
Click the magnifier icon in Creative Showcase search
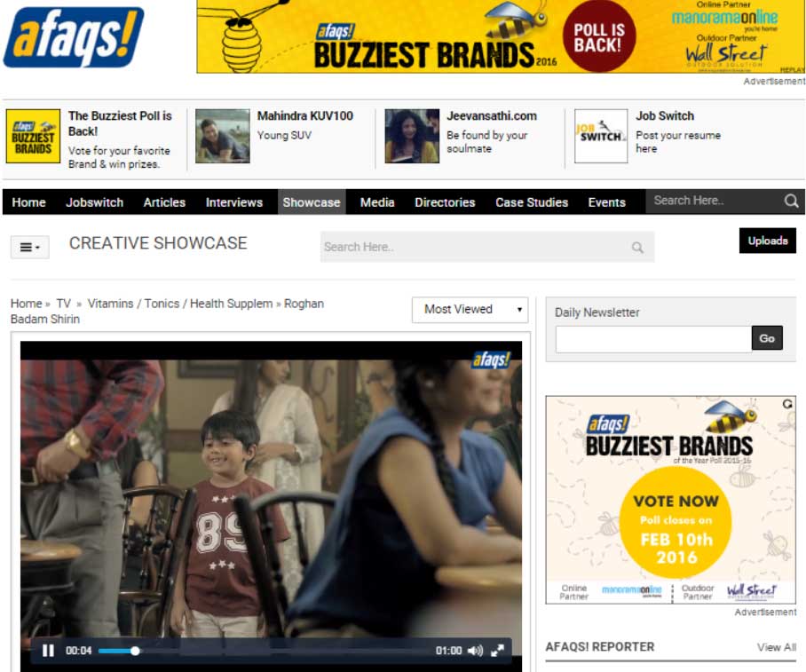(637, 248)
